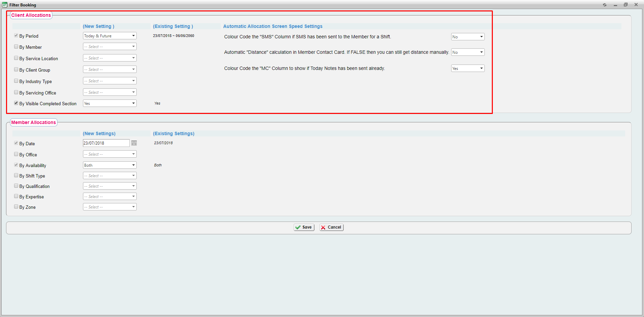Click the calendar icon beside By Date

coord(134,143)
